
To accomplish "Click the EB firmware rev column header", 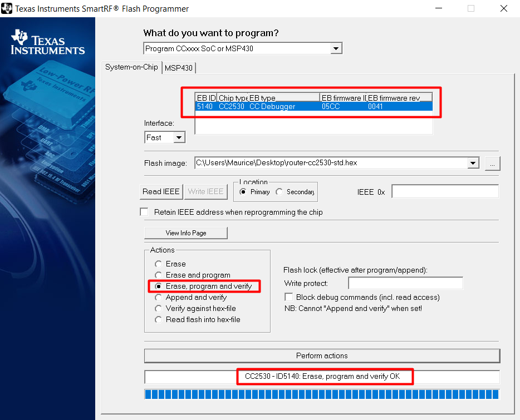I will 399,98.
